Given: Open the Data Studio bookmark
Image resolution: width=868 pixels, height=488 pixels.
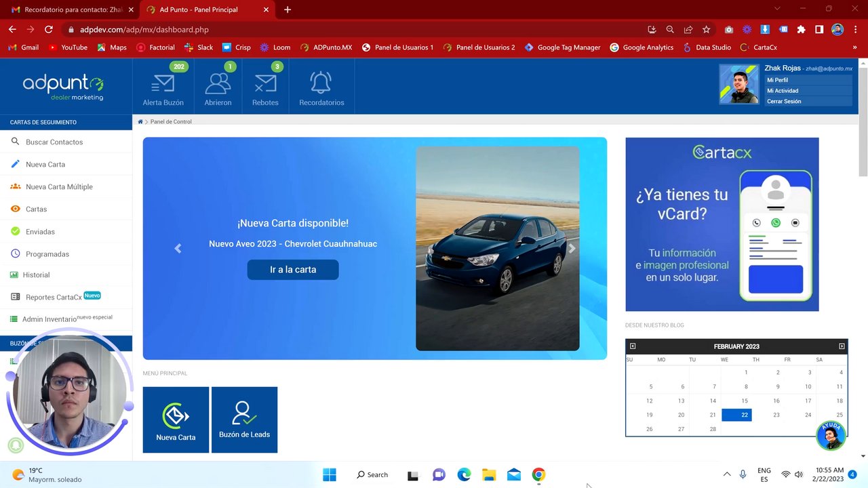Looking at the screenshot, I should 707,47.
